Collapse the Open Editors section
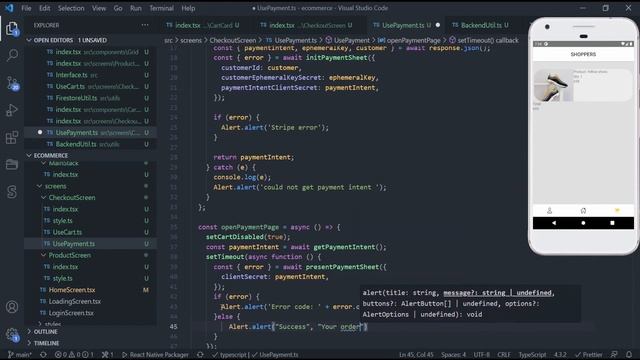640x360 pixels. tap(29, 40)
